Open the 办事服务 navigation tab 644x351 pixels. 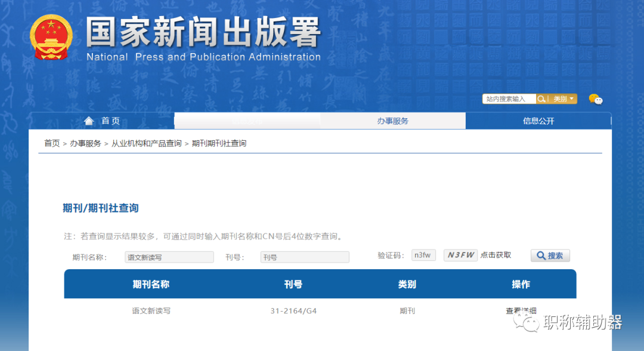pos(392,121)
